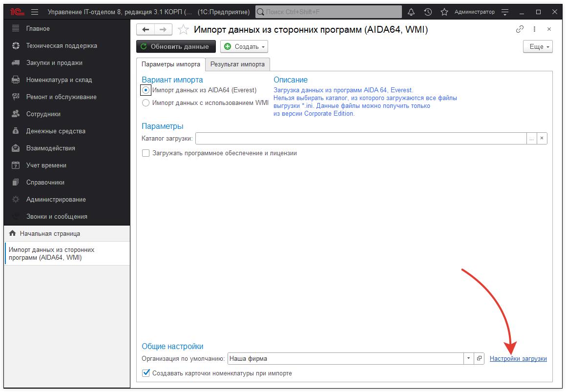The image size is (566, 392).
Task: Select Импорт данных с использованием WMI
Action: tap(146, 102)
